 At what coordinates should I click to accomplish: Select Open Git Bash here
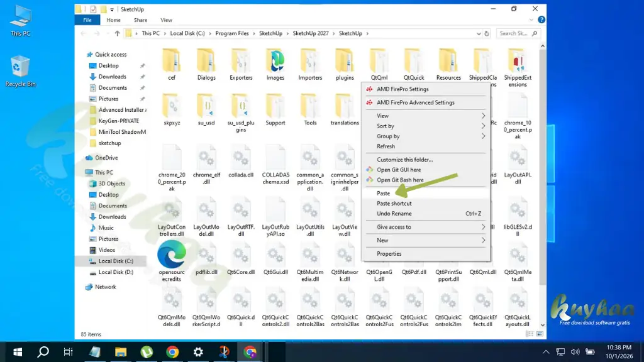point(426,180)
